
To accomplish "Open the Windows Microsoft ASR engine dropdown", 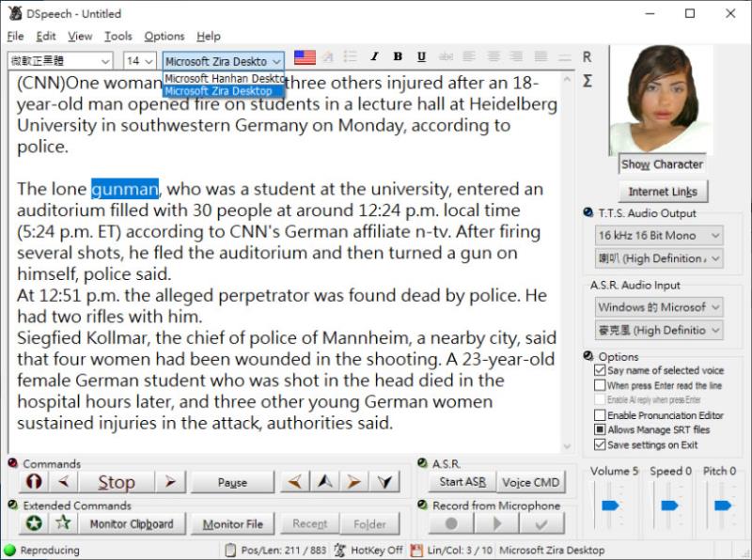I will pos(659,307).
